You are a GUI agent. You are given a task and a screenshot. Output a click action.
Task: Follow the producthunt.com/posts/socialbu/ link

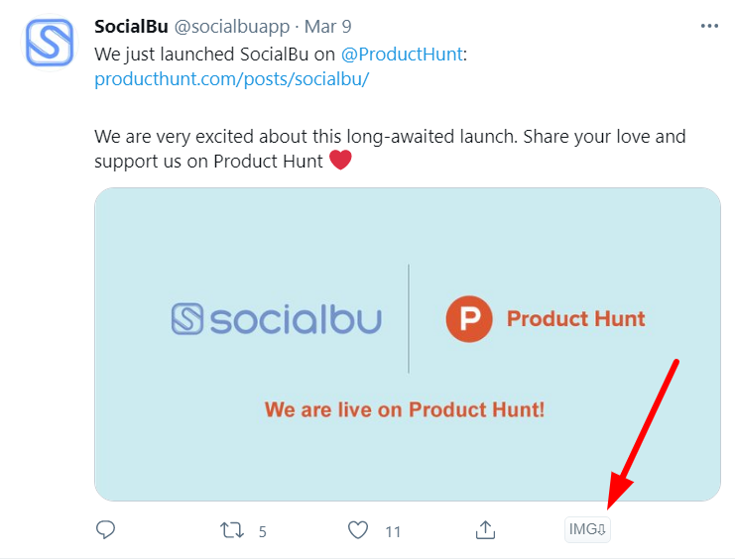[231, 79]
